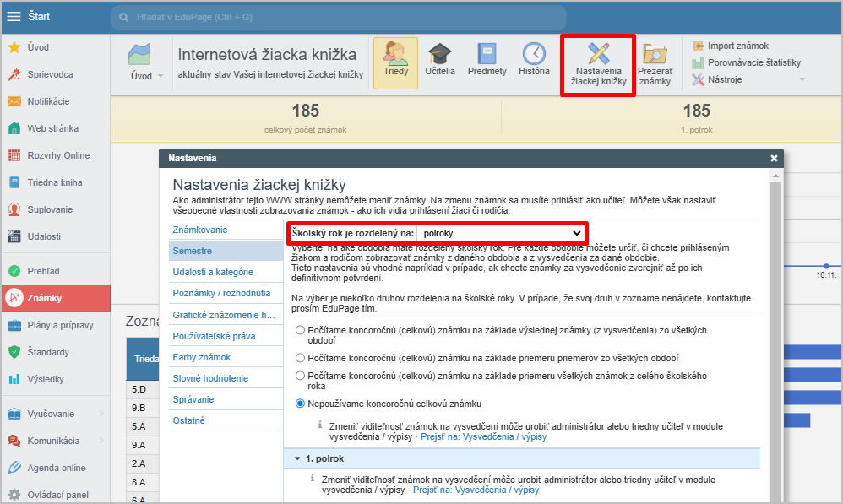Screen dimensions: 843x504
Task: Open the school year division dropdown
Action: point(502,233)
